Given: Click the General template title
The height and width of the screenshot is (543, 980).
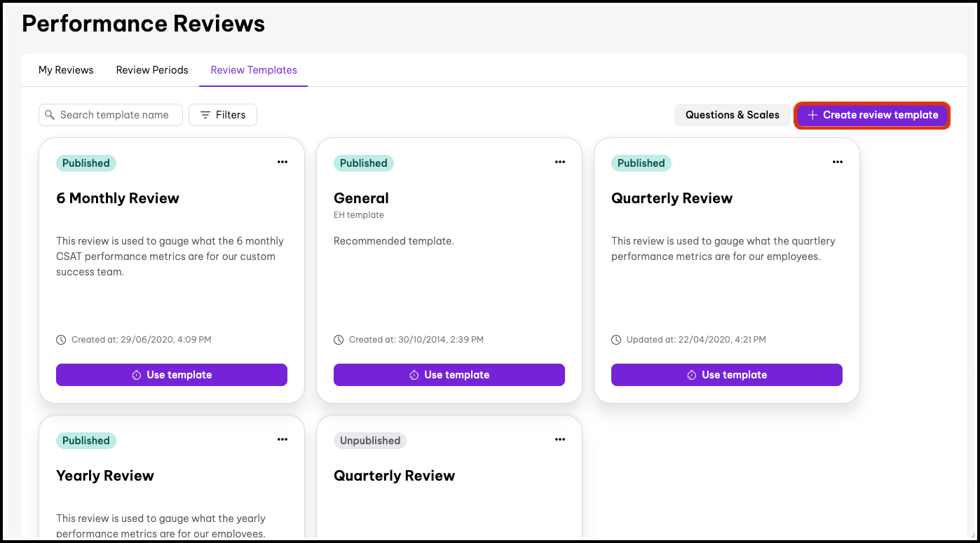Looking at the screenshot, I should [361, 198].
